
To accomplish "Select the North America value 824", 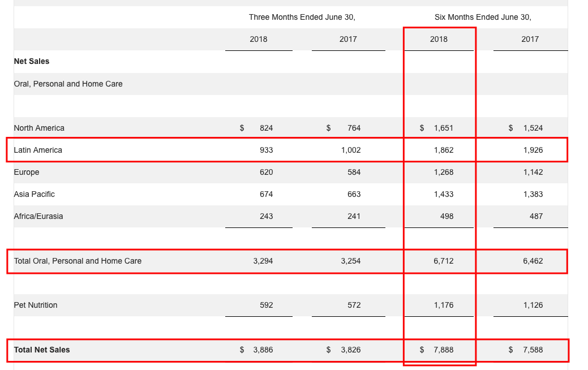I will (x=266, y=128).
